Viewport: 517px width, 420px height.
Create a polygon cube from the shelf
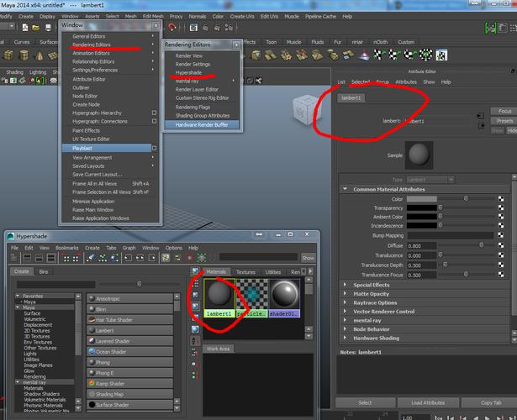tap(8, 55)
